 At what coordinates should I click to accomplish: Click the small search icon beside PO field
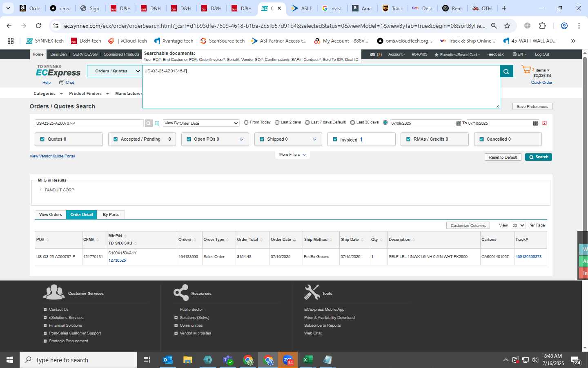point(149,123)
